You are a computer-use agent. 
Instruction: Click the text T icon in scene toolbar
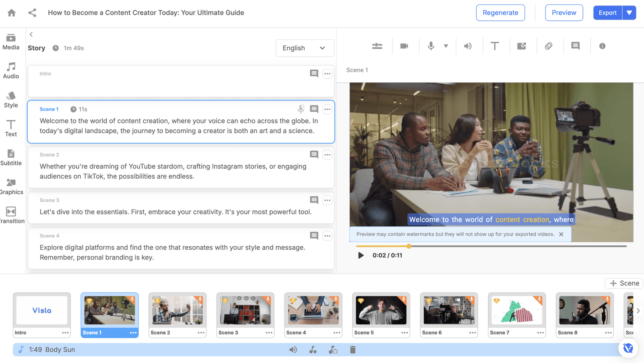495,46
